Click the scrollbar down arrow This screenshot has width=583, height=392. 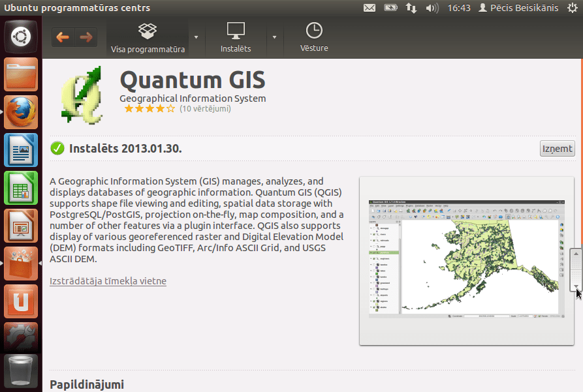click(576, 286)
